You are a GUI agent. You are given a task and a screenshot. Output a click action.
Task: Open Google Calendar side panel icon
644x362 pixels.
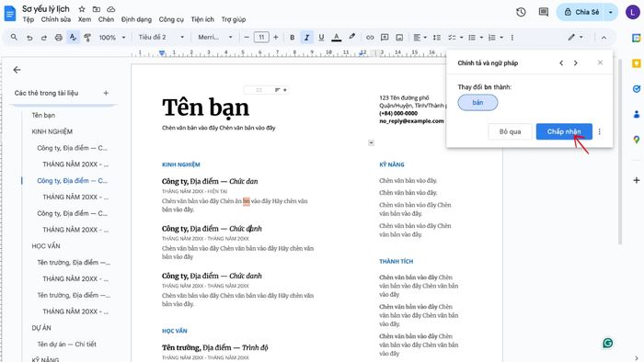pos(637,38)
